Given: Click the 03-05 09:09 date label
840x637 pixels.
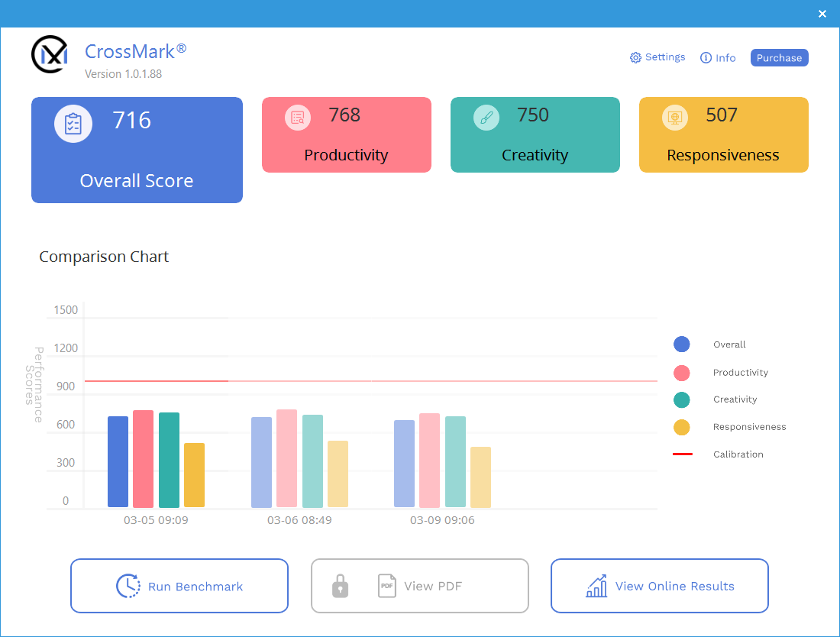Looking at the screenshot, I should (156, 520).
